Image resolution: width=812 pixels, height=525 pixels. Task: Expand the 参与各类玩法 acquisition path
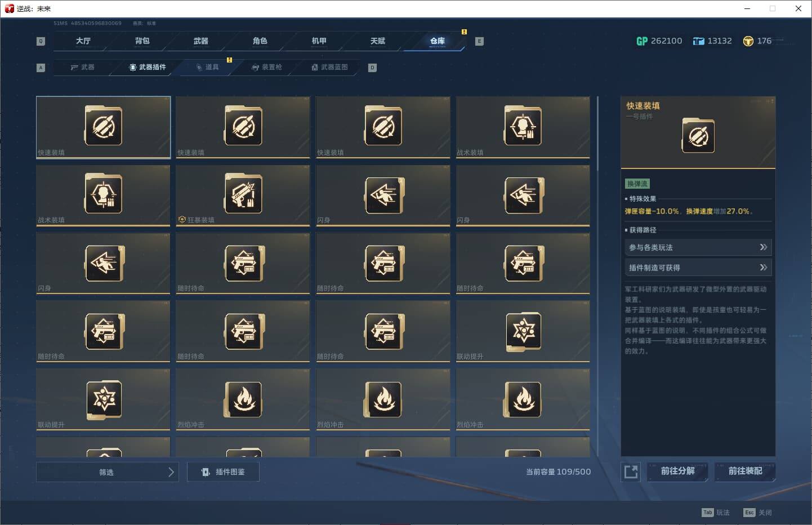coord(698,247)
